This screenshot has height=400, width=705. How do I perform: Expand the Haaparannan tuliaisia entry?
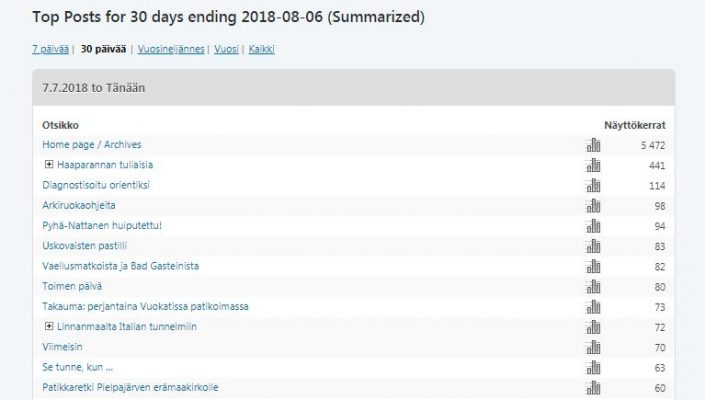48,165
